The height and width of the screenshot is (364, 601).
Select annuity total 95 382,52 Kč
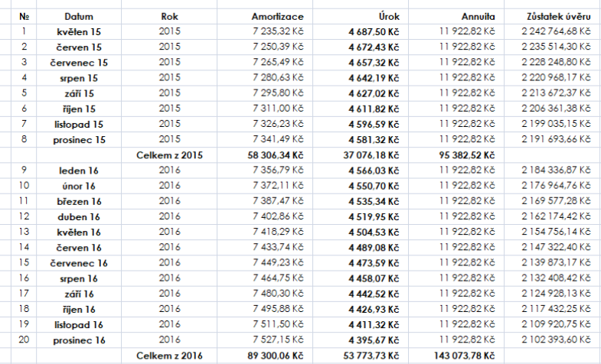click(x=467, y=154)
